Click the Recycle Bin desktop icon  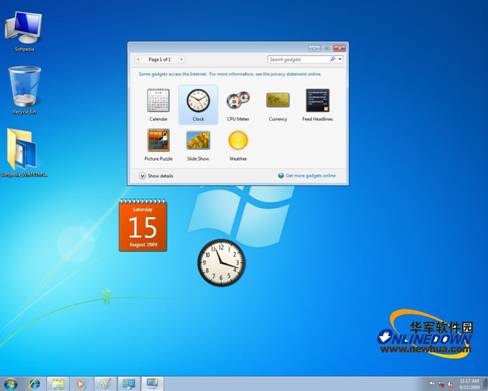[x=24, y=90]
